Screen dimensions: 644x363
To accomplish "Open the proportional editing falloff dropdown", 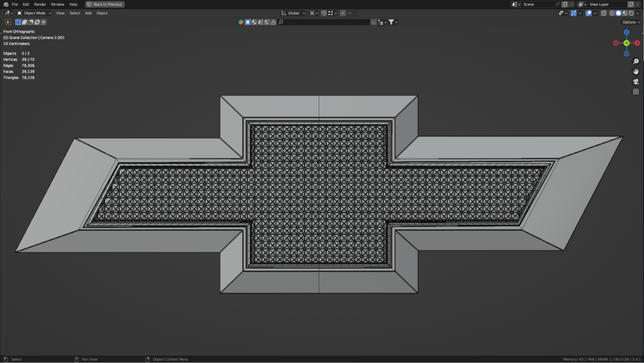I will pos(351,13).
